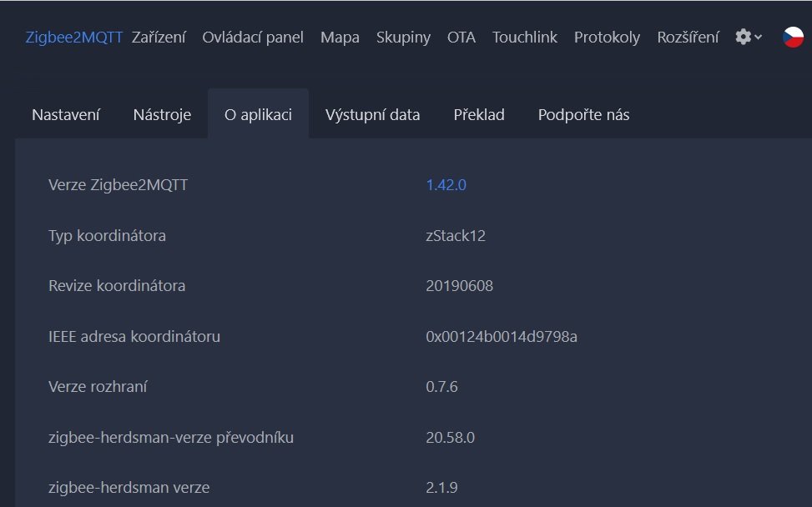
Task: Click the coordinator IEEE address value
Action: pos(501,337)
